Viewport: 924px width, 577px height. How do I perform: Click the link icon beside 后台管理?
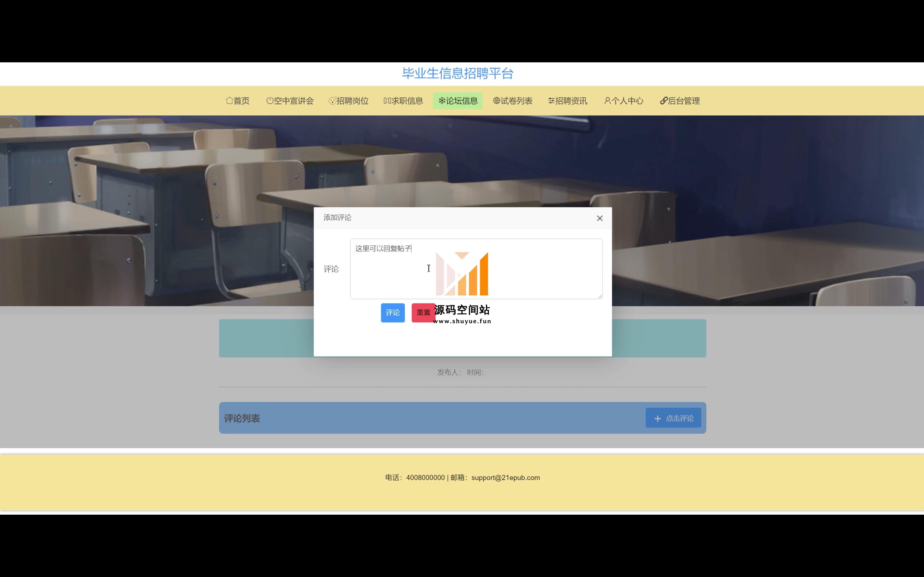[664, 101]
